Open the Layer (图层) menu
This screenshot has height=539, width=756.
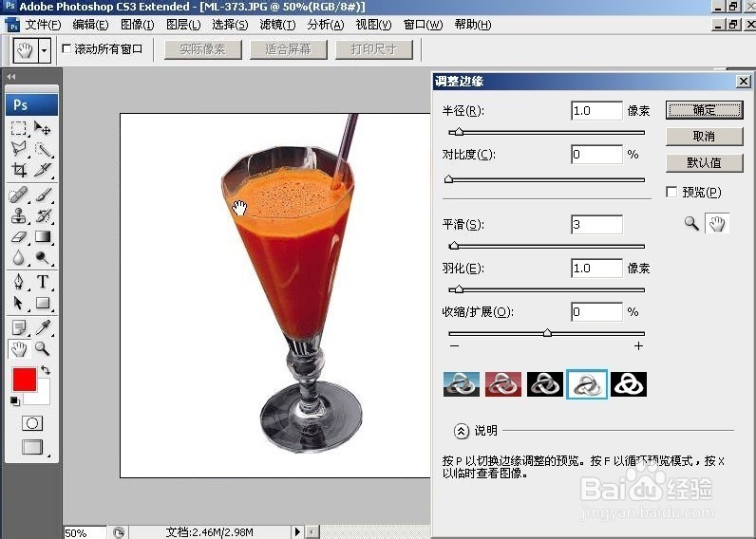coord(183,25)
